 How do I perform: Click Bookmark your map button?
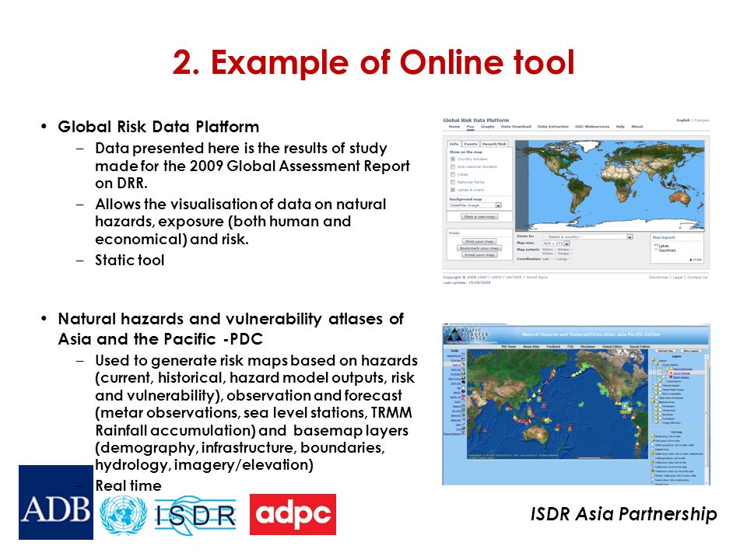click(x=479, y=248)
